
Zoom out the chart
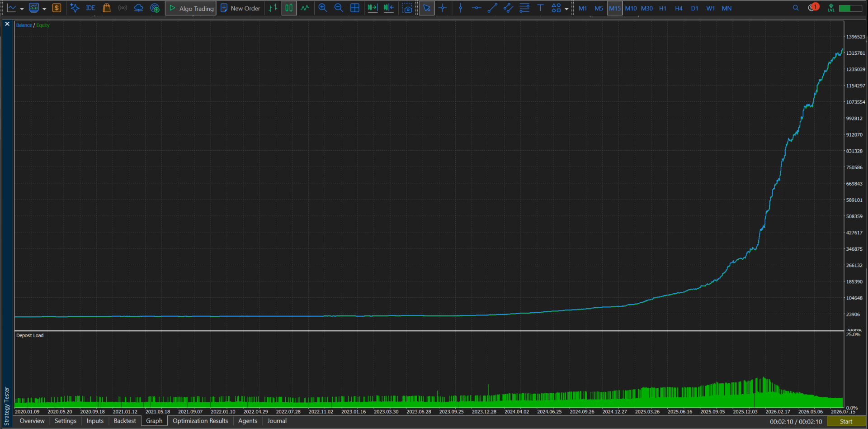[339, 8]
